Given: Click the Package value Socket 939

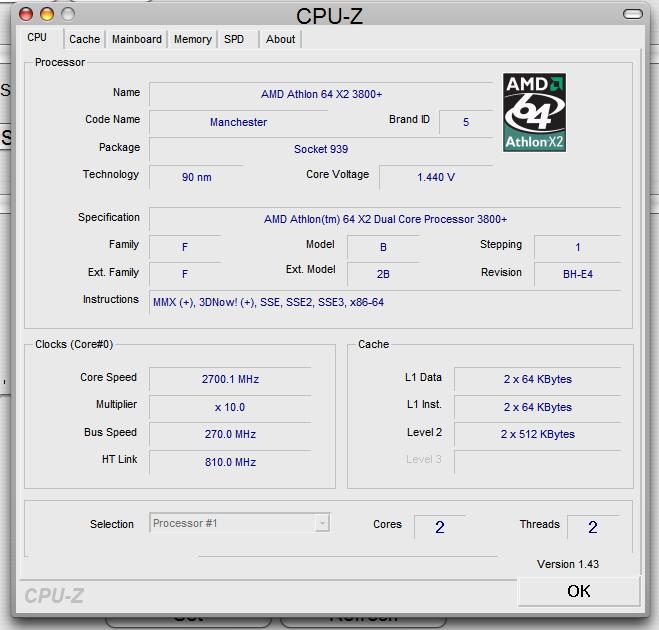Looking at the screenshot, I should tap(321, 149).
